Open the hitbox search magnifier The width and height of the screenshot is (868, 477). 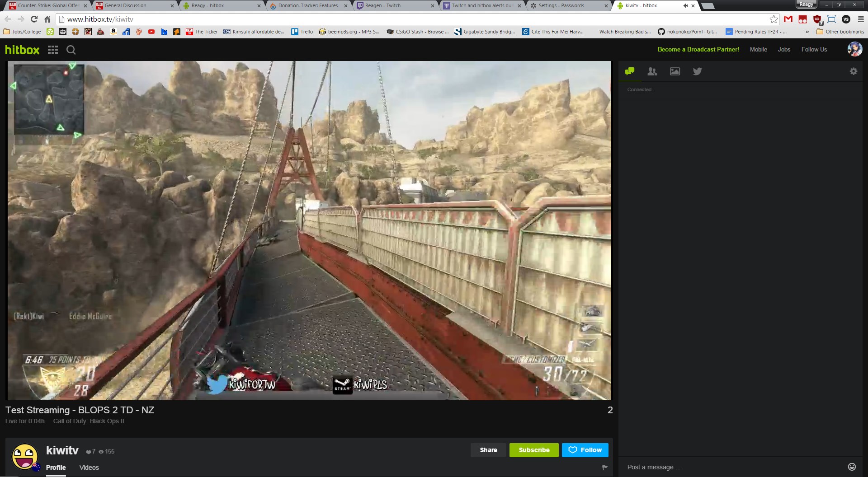click(x=71, y=50)
